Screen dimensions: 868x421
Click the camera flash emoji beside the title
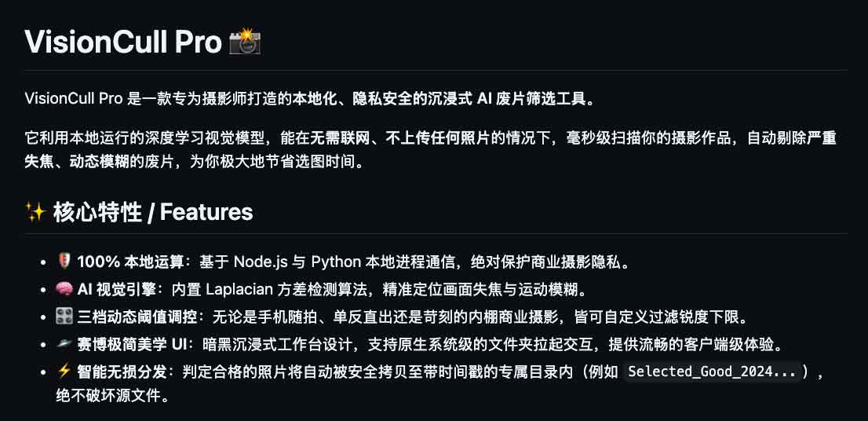click(244, 42)
